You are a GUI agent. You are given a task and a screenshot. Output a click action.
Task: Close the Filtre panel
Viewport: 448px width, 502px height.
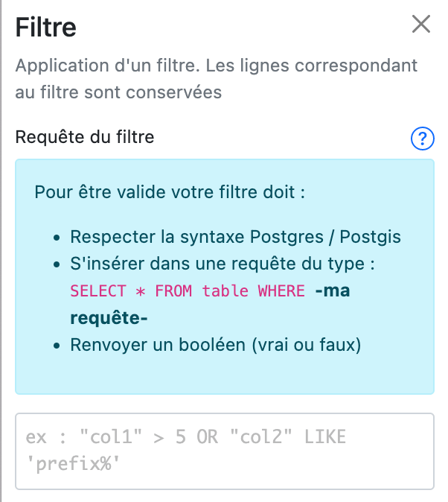[x=421, y=25]
